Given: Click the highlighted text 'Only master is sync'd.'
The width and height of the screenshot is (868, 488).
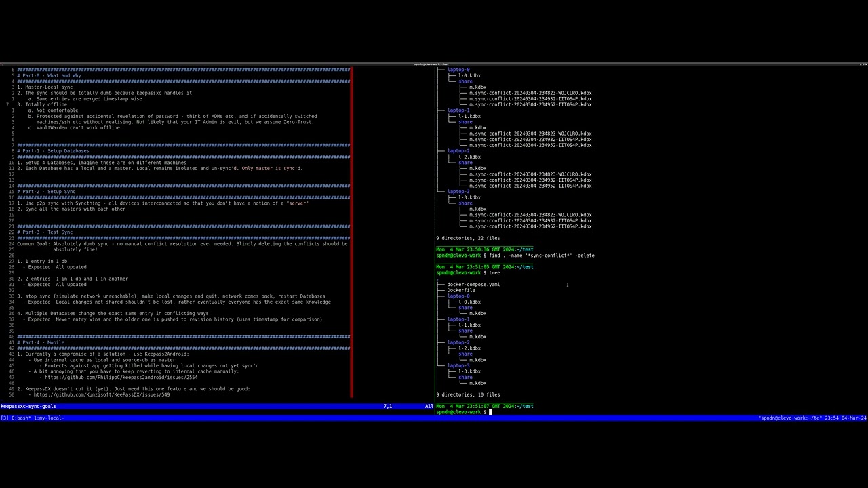Looking at the screenshot, I should (x=272, y=169).
